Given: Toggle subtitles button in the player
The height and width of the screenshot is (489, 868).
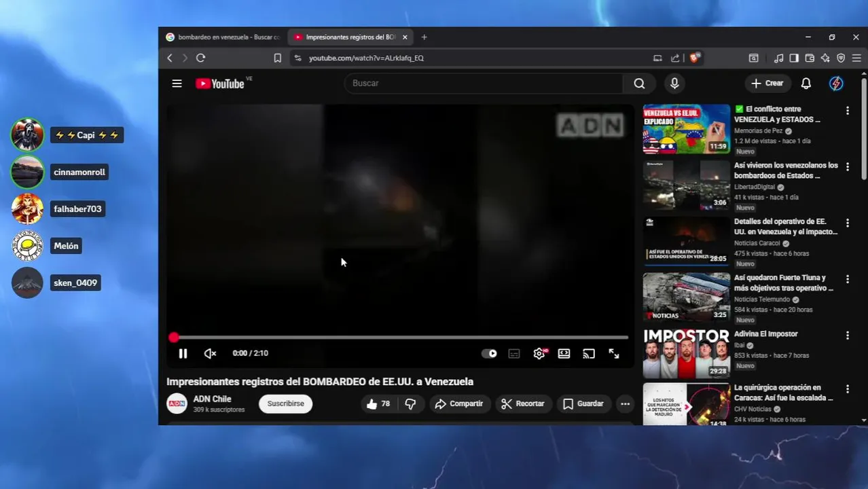Looking at the screenshot, I should [514, 353].
